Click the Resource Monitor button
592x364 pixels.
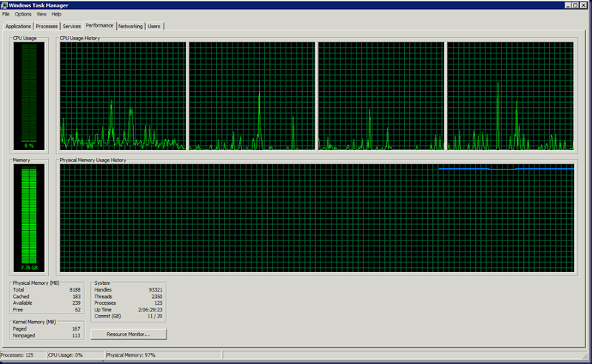[128, 334]
